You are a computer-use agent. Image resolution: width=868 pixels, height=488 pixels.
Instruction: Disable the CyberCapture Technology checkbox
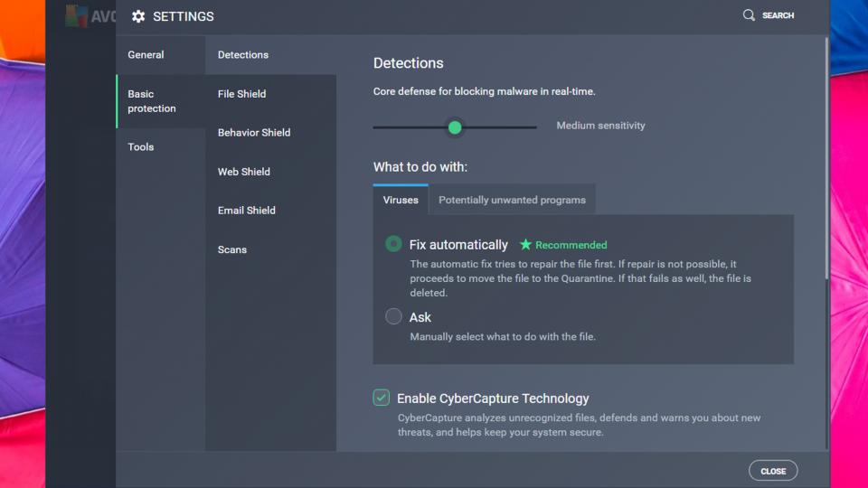382,398
